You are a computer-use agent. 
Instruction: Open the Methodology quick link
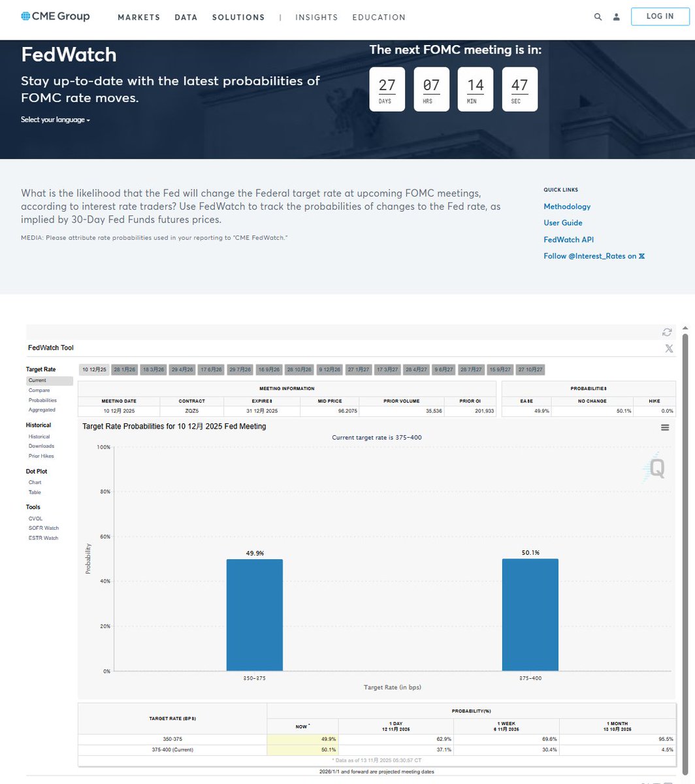point(567,206)
